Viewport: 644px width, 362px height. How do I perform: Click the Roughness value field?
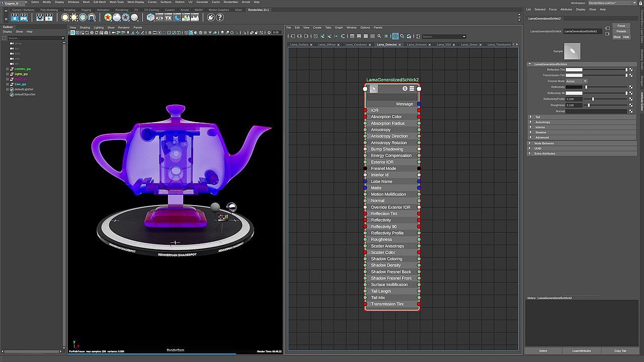click(x=574, y=105)
